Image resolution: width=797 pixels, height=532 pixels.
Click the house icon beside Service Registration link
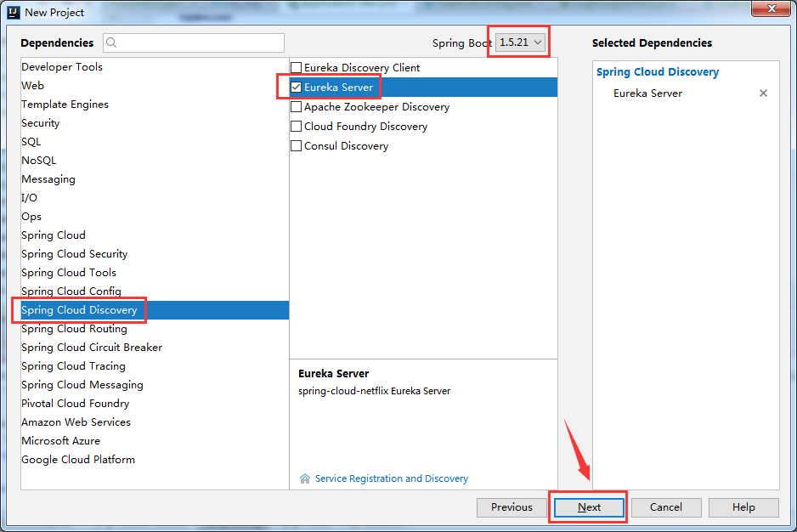pos(305,478)
